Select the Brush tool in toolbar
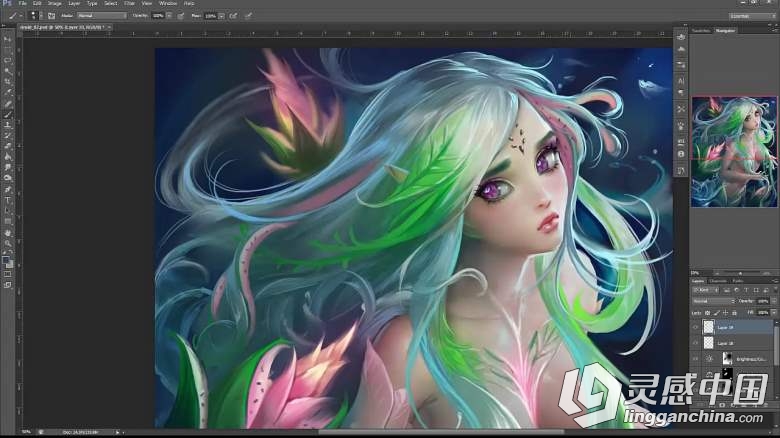Image resolution: width=780 pixels, height=438 pixels. coord(7,114)
